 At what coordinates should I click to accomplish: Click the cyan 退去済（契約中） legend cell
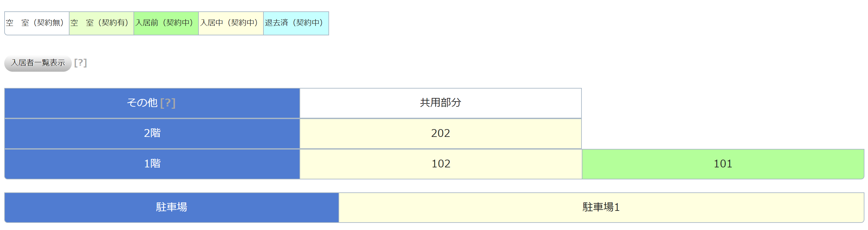point(296,23)
